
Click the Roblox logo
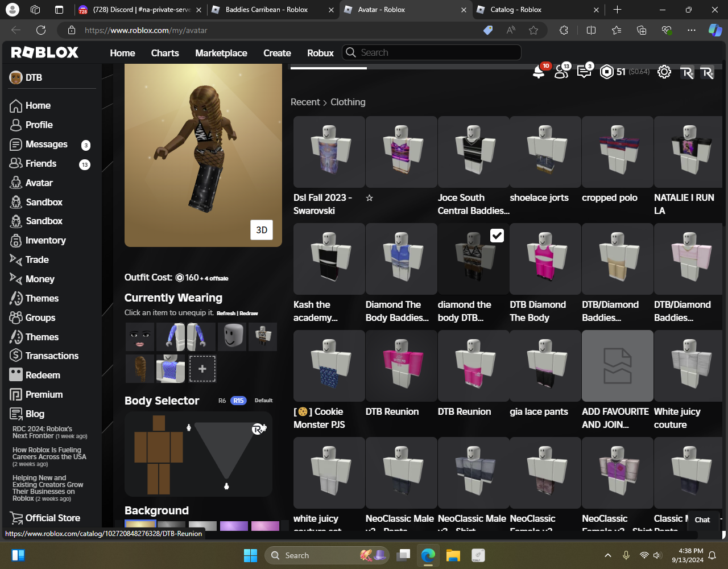(x=45, y=52)
